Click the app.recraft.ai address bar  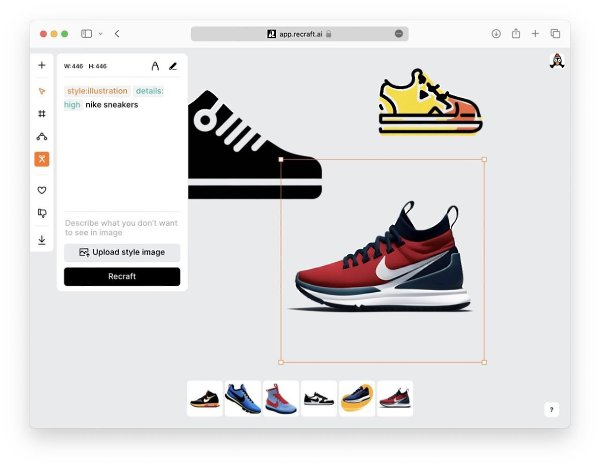(300, 34)
